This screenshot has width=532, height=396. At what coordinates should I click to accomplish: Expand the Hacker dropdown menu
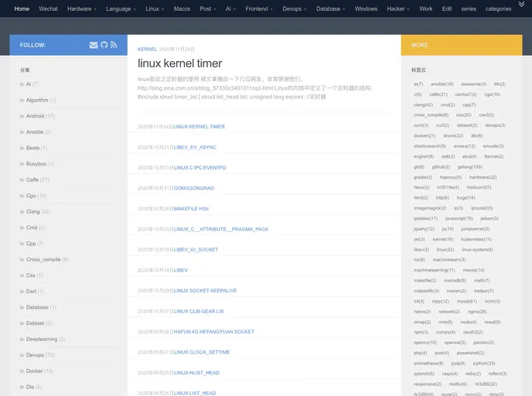(398, 9)
